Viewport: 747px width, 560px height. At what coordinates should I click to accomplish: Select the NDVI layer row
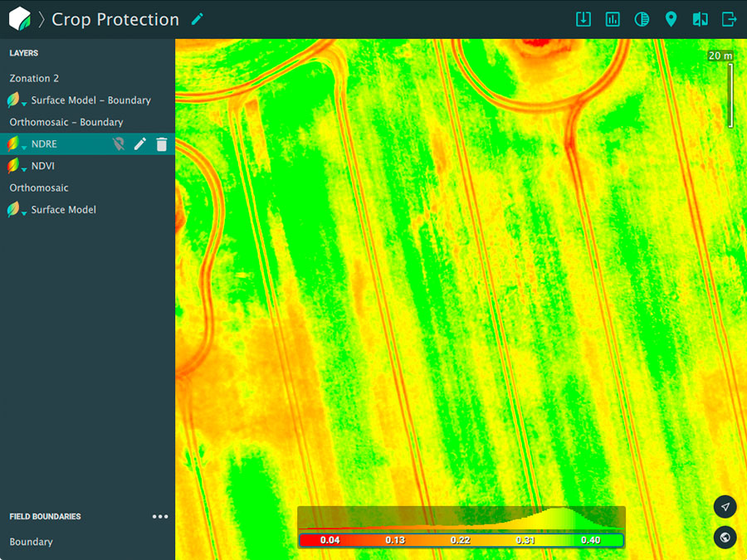point(88,166)
